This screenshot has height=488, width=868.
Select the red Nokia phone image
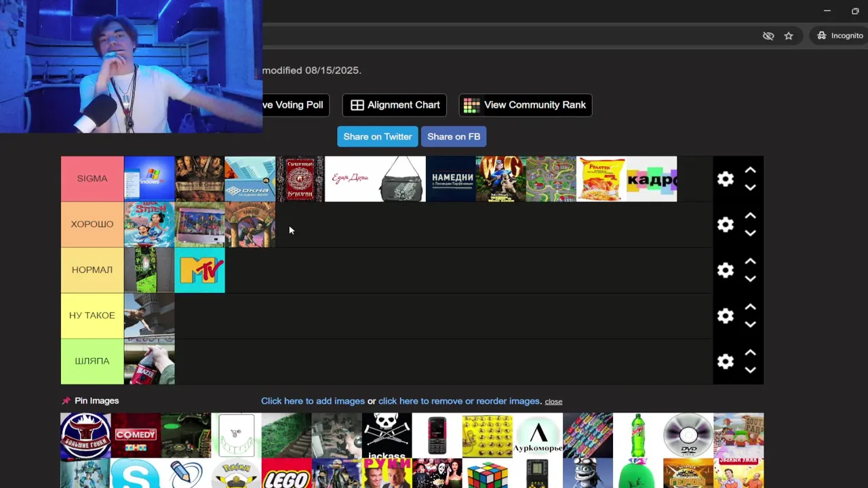(437, 436)
